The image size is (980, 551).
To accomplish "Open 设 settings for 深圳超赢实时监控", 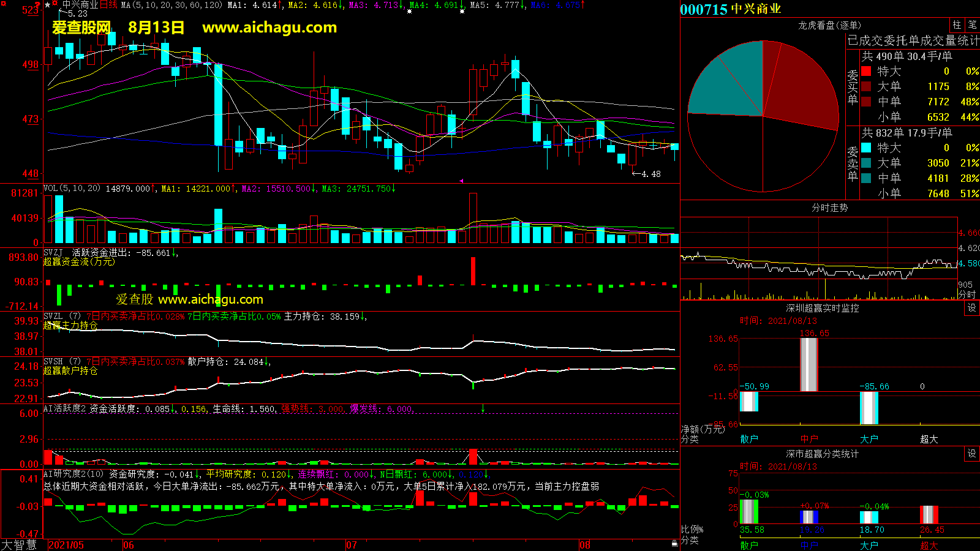I will (x=971, y=308).
